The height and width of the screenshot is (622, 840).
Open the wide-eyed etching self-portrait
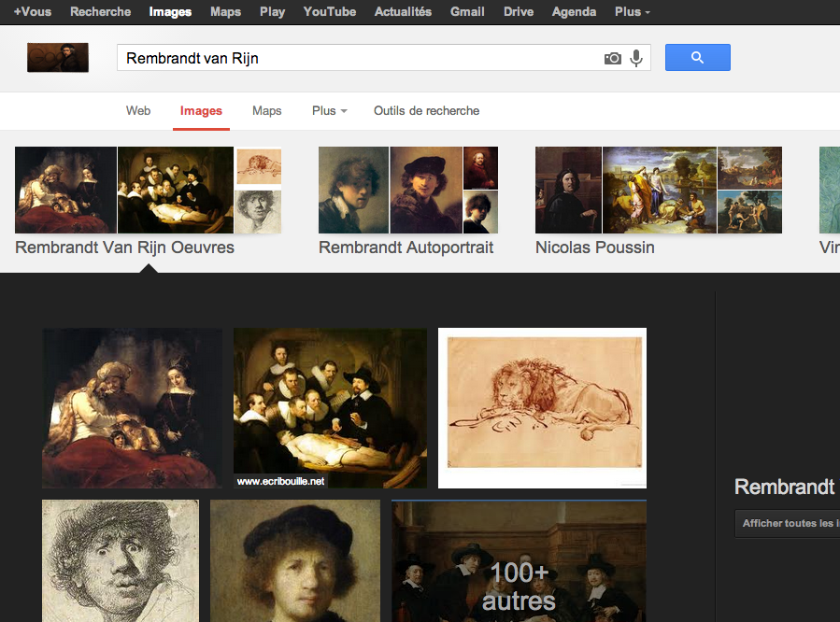121,561
